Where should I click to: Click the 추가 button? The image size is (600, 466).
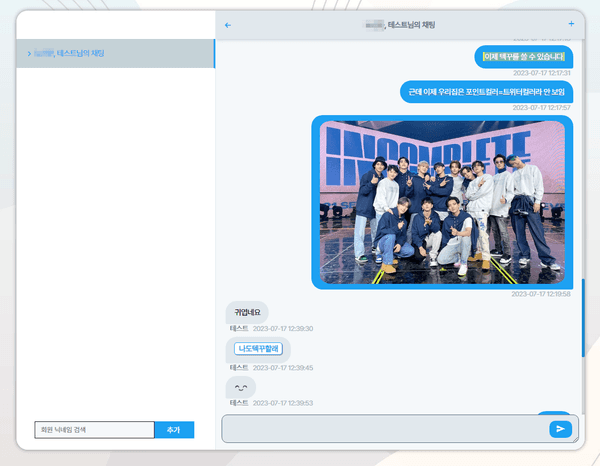pyautogui.click(x=173, y=429)
